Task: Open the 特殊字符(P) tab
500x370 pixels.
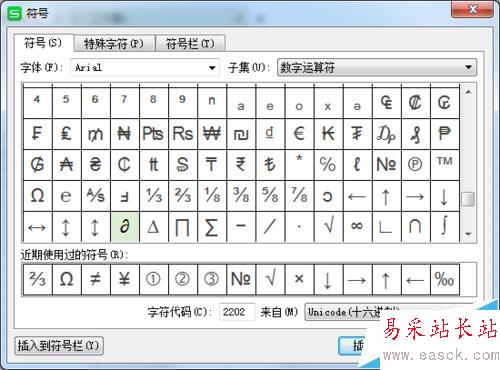Action: (114, 44)
